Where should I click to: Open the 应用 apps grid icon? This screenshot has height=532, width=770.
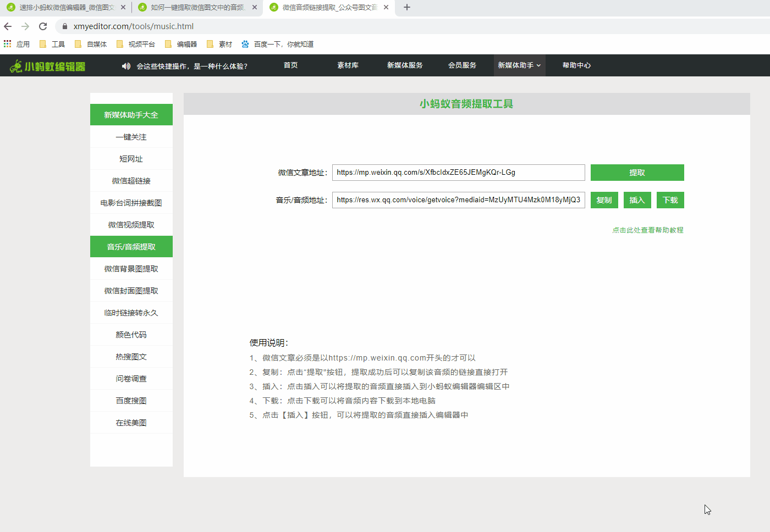pos(8,44)
